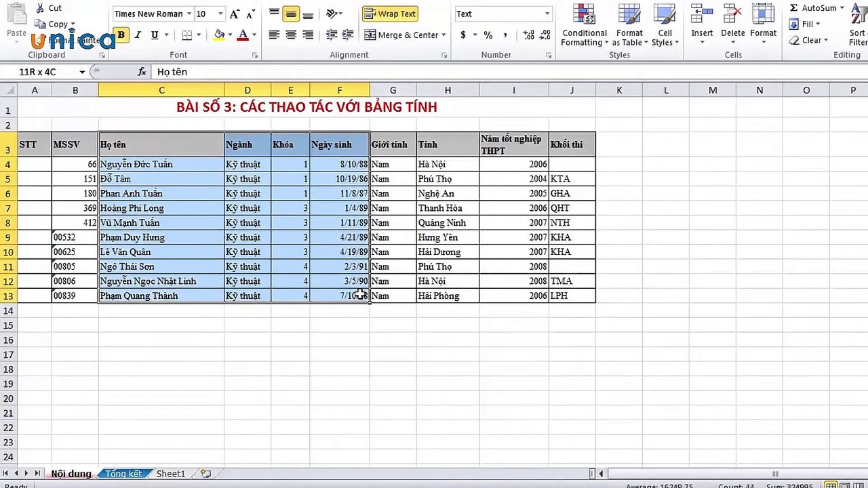Screen dimensions: 868x488
Task: Align text right
Action: coord(308,35)
